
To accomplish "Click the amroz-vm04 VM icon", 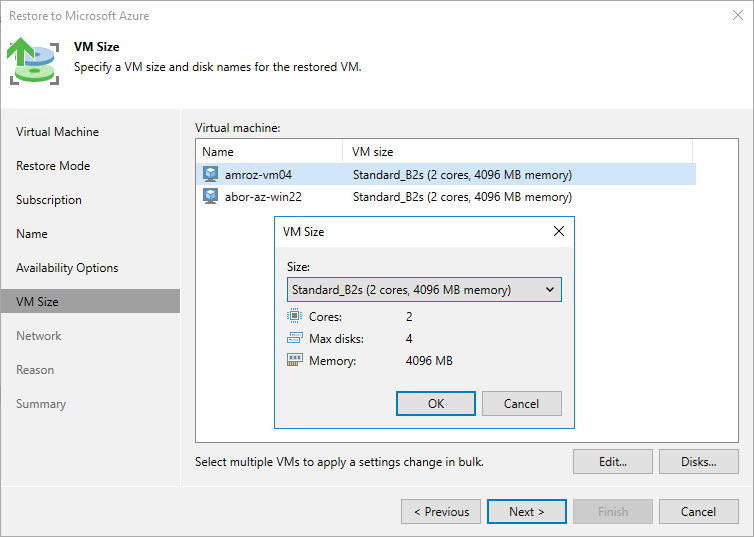I will [211, 174].
